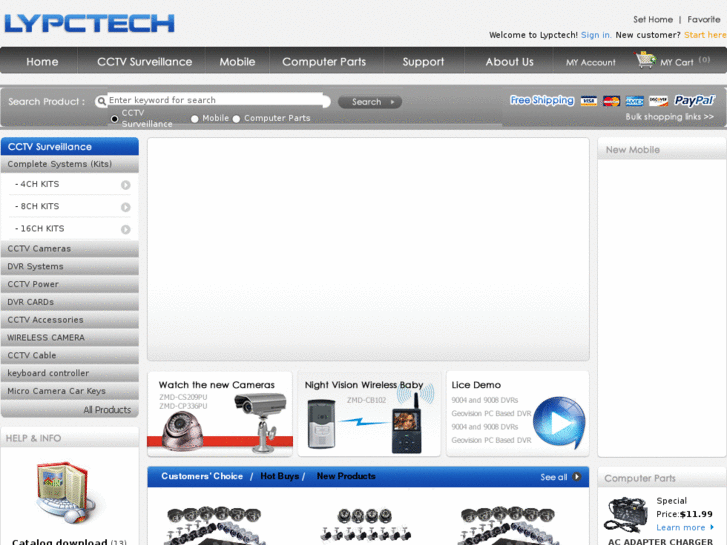Play the Lice Demo video button
Viewport: 727px width, 545px height.
(x=559, y=422)
